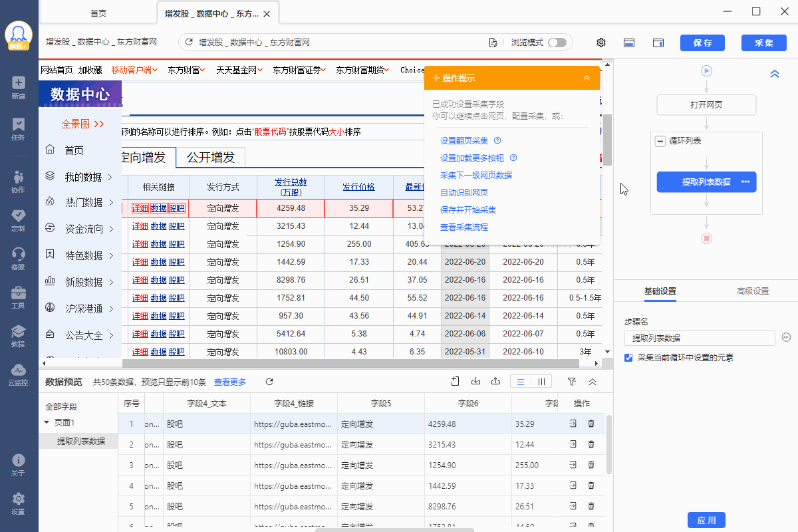Click the 步骤名 input field

click(x=700, y=338)
